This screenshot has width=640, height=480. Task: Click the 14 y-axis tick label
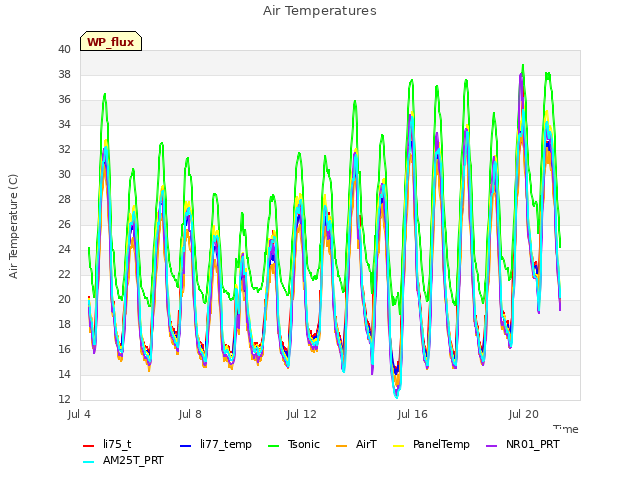64,374
